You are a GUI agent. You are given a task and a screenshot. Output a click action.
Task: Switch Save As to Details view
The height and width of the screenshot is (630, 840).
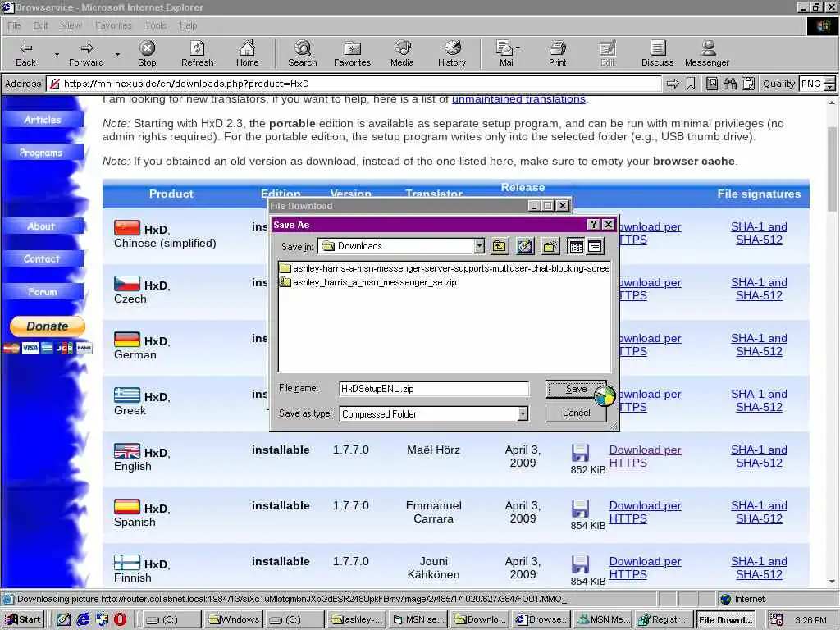coord(596,246)
